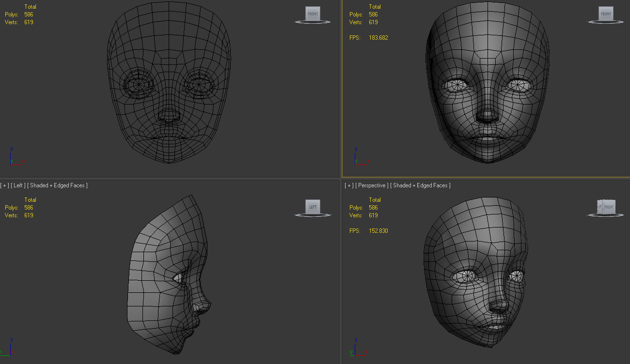Click Verts count 619 in the Perspective viewport
Viewport: 630px width, 364px height.
(x=373, y=215)
